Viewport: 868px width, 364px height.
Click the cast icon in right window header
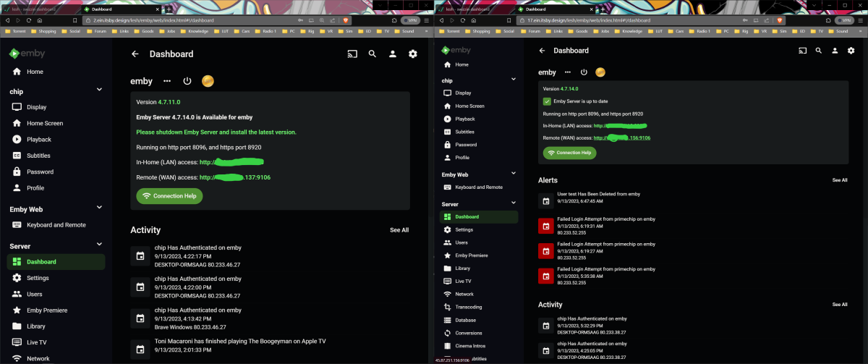pyautogui.click(x=802, y=51)
